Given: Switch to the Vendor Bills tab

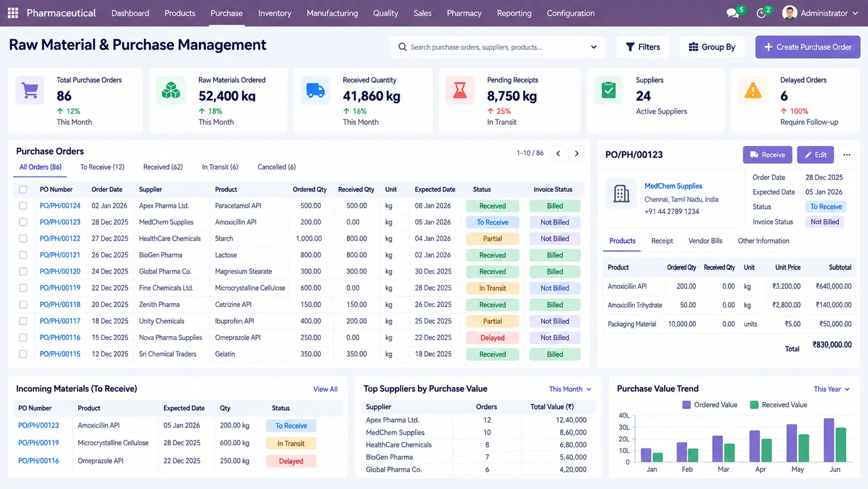Looking at the screenshot, I should (x=705, y=241).
